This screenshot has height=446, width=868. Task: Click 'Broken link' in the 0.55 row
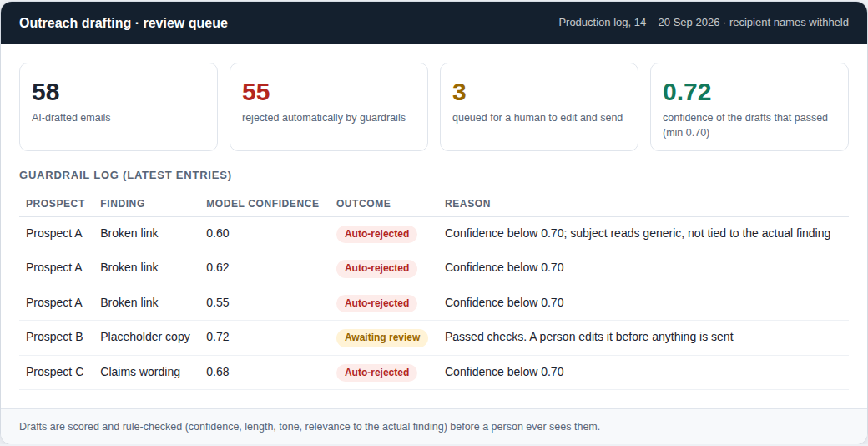tap(129, 302)
